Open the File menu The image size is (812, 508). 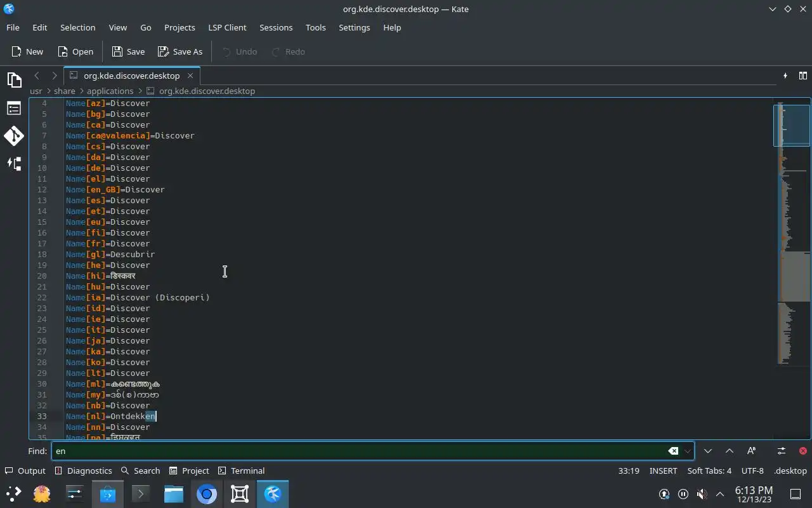[x=13, y=27]
